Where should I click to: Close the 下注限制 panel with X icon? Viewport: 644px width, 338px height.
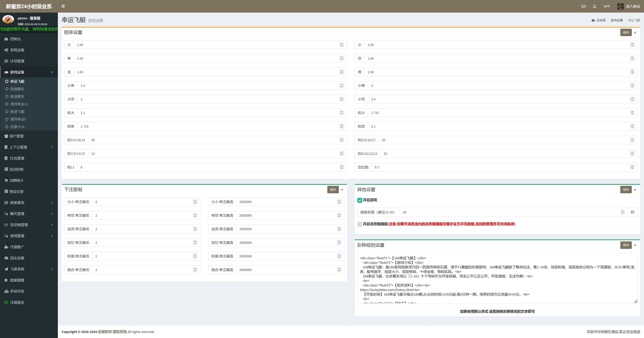342,190
